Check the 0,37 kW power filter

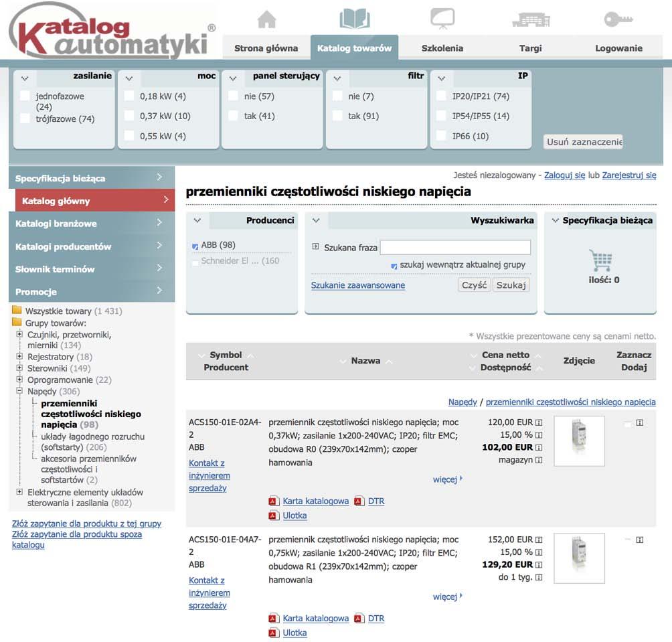point(129,115)
